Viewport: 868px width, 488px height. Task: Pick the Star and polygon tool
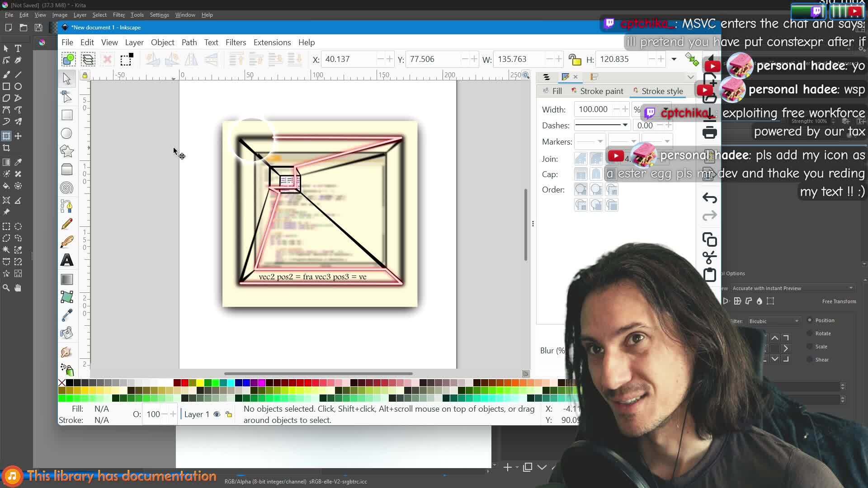click(67, 151)
